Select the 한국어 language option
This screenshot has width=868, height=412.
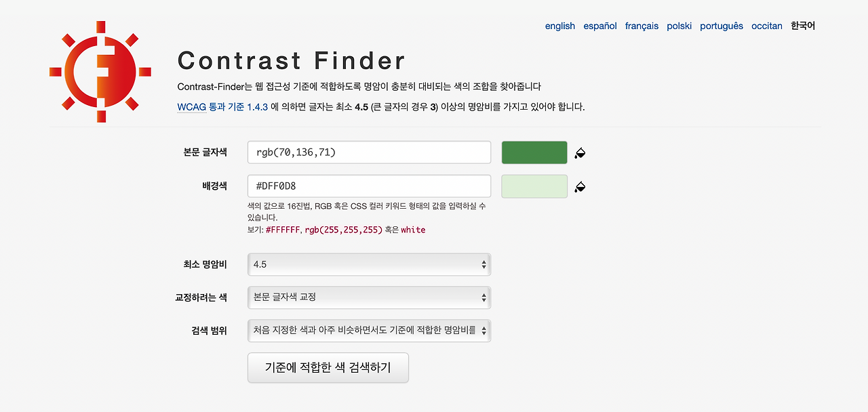tap(803, 26)
